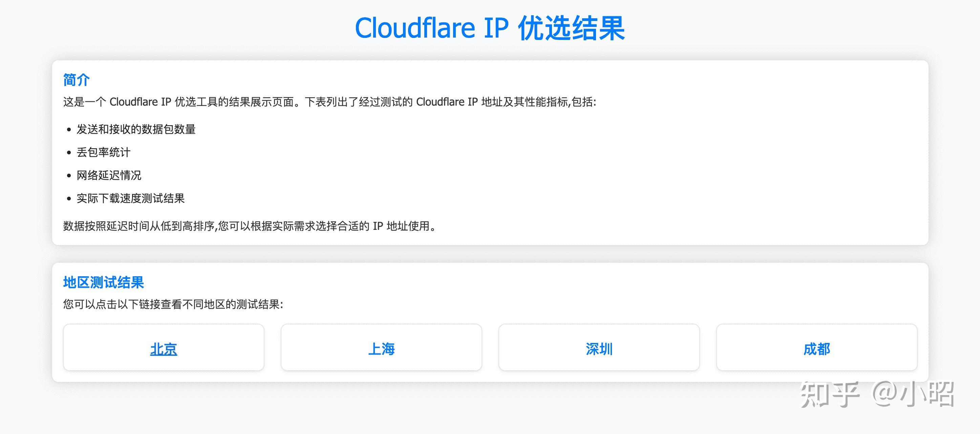Open the 北京 region test results link

(x=164, y=350)
